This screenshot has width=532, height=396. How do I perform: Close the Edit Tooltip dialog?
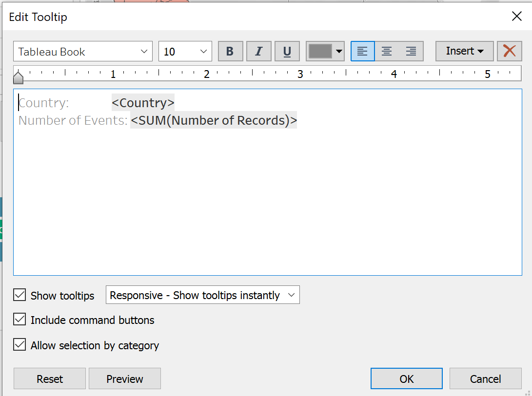516,17
